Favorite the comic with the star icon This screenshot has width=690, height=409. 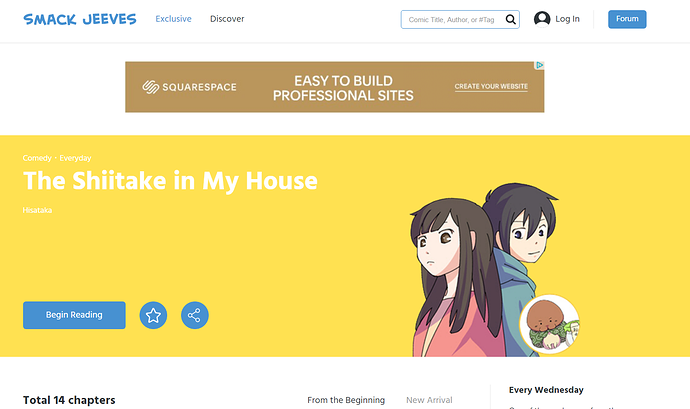[153, 315]
